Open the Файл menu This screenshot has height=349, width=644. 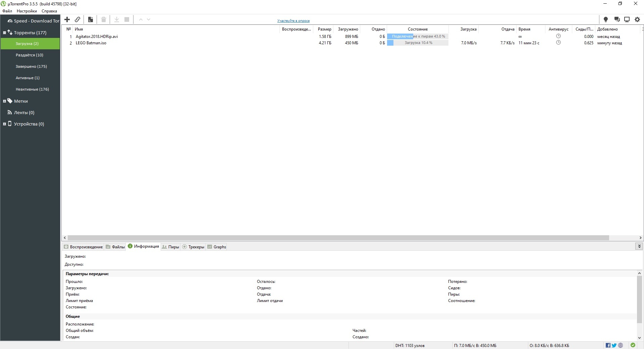(x=7, y=11)
